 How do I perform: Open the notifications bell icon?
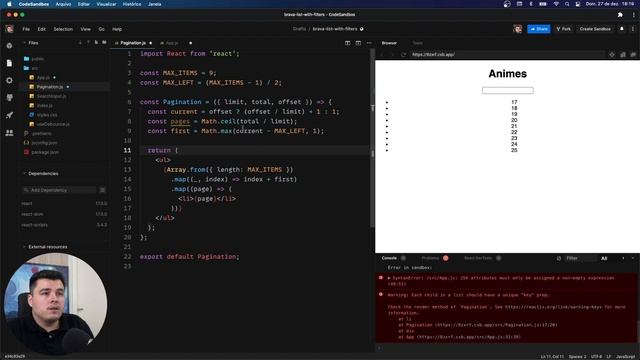click(x=622, y=29)
